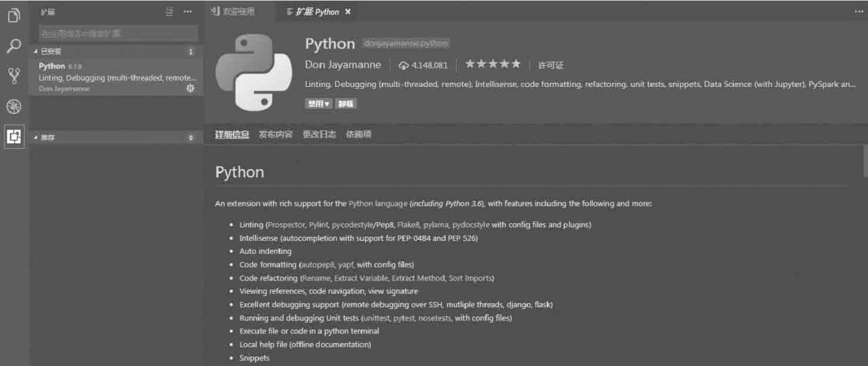Click the Python heading in README
This screenshot has width=868, height=366.
239,172
